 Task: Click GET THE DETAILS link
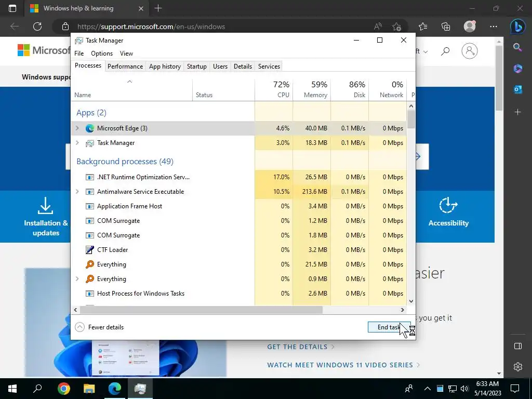pos(301,347)
